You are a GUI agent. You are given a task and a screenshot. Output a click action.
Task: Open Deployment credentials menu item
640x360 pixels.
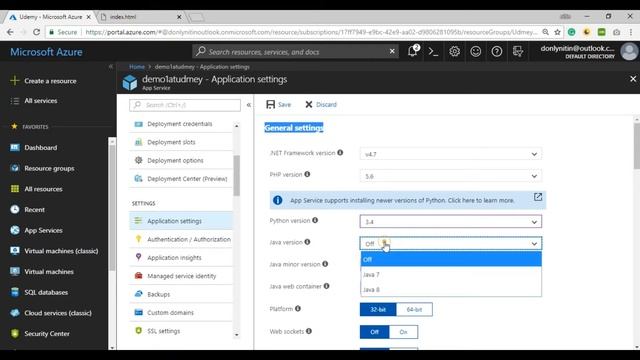tap(181, 124)
